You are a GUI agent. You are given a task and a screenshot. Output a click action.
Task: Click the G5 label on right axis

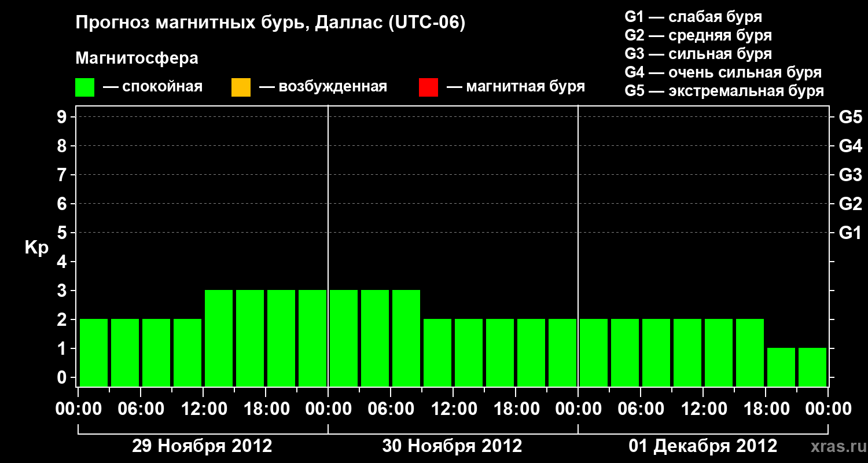(850, 117)
